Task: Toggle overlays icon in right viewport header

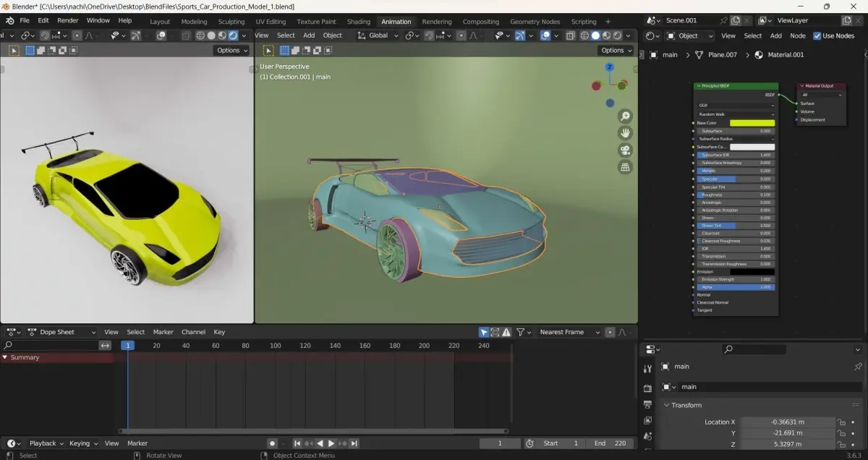Action: [x=545, y=35]
